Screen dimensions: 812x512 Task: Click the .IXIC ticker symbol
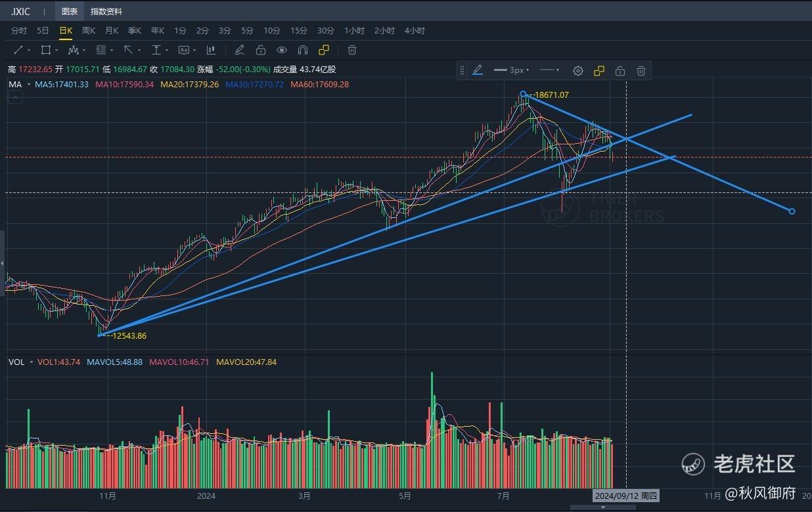tap(20, 12)
